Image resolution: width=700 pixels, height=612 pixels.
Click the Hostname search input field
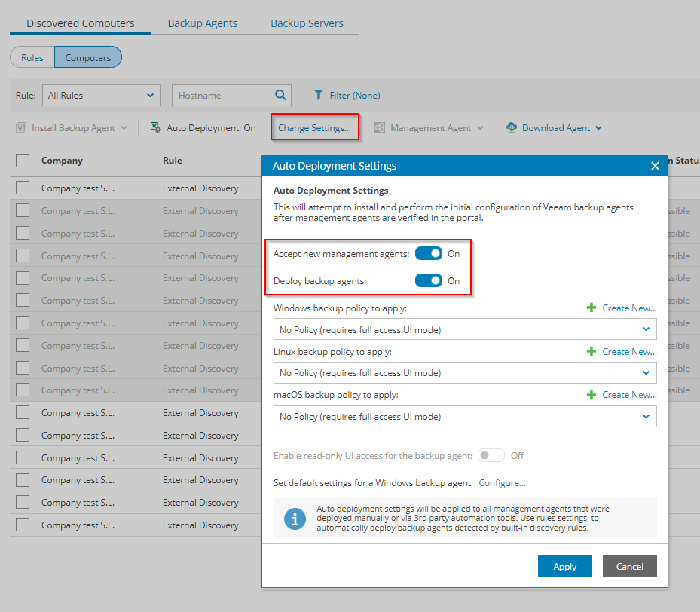222,95
